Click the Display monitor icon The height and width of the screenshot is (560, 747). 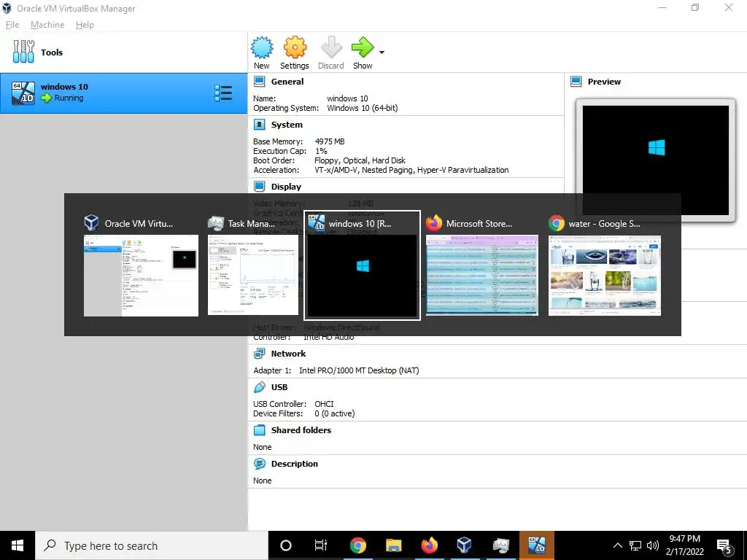[x=260, y=187]
